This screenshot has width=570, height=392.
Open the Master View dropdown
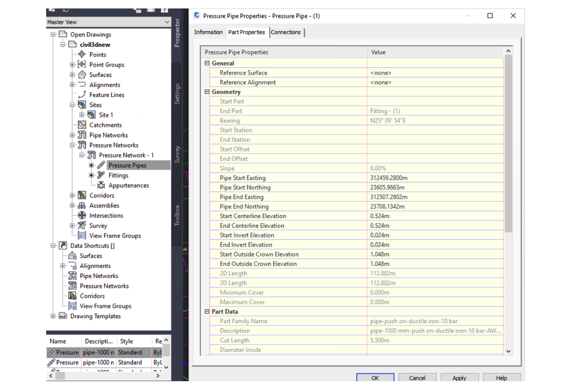click(x=167, y=22)
